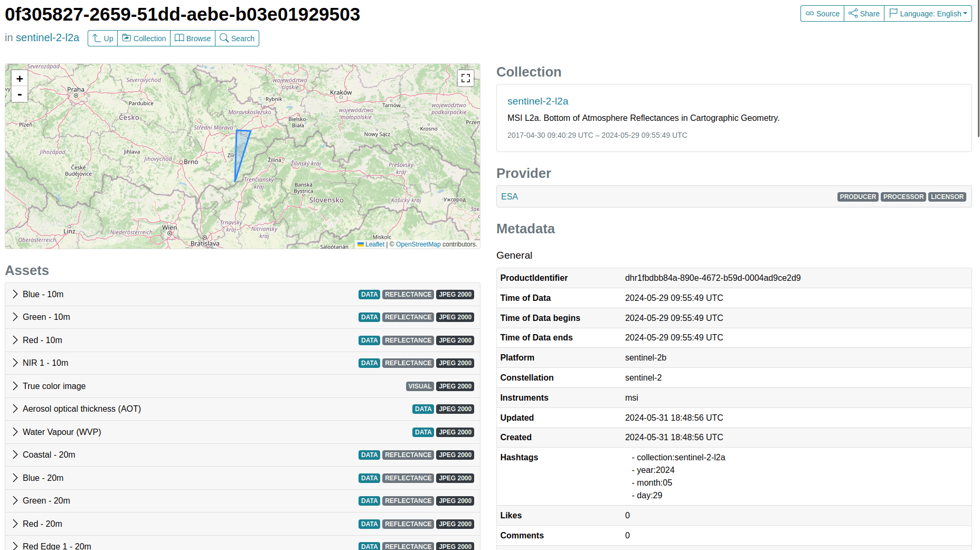Click the Source button
The width and height of the screenshot is (980, 550).
click(822, 14)
